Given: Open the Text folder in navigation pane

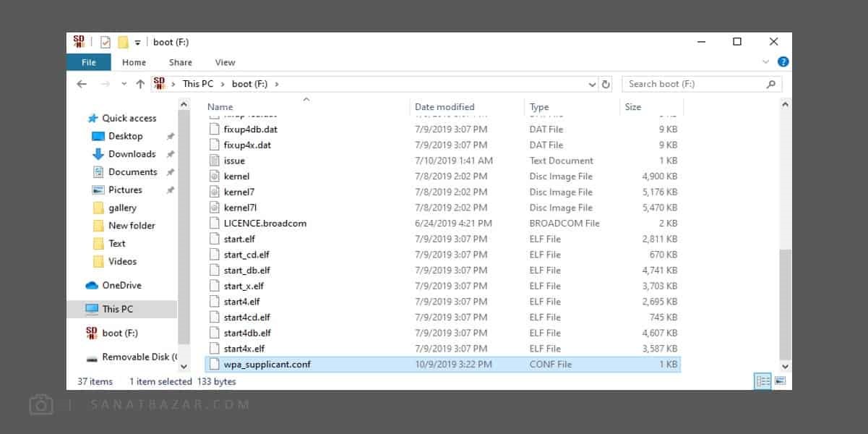Looking at the screenshot, I should pyautogui.click(x=116, y=244).
